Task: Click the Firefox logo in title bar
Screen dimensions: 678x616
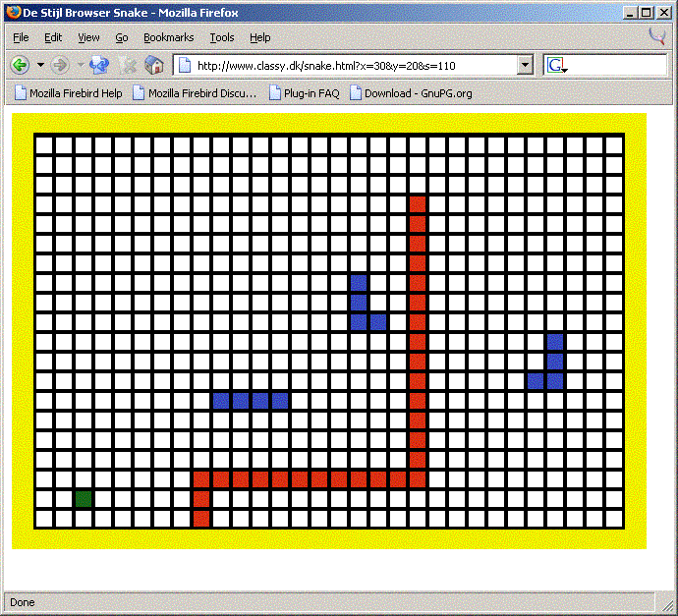Action: [x=13, y=12]
